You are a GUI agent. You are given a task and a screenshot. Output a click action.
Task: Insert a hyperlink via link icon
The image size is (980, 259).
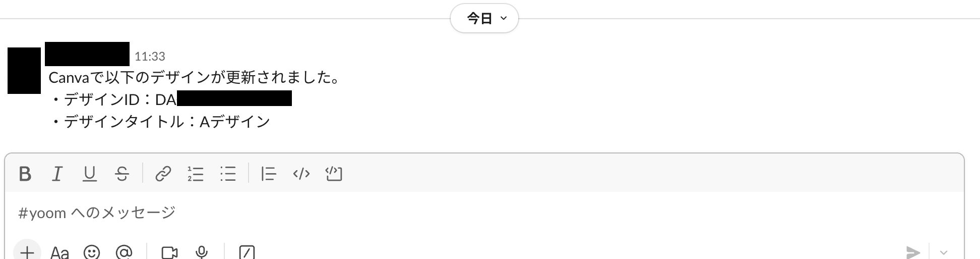[x=163, y=174]
